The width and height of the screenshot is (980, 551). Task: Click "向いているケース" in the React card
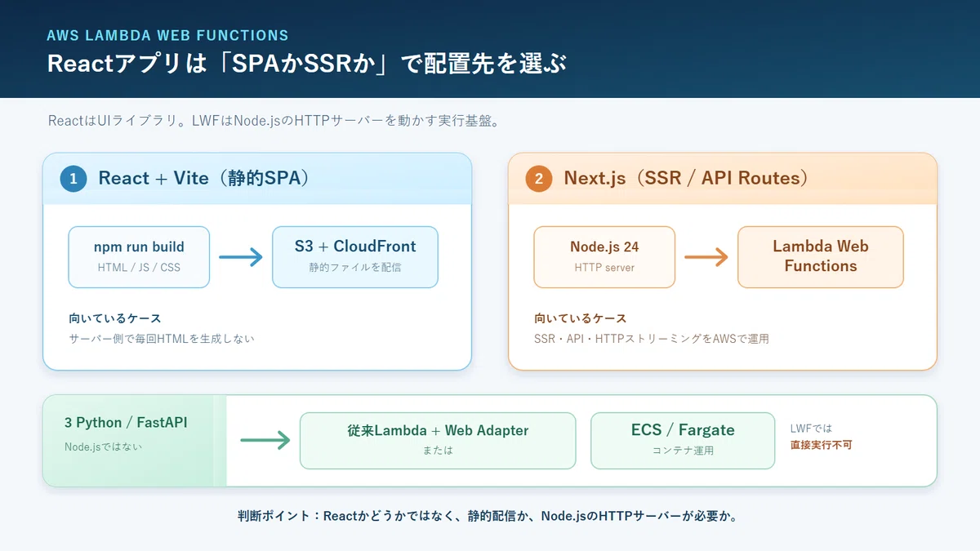pos(115,318)
